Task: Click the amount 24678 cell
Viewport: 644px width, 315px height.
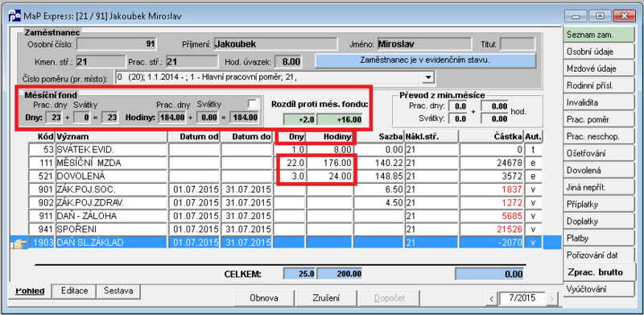Action: coord(492,163)
